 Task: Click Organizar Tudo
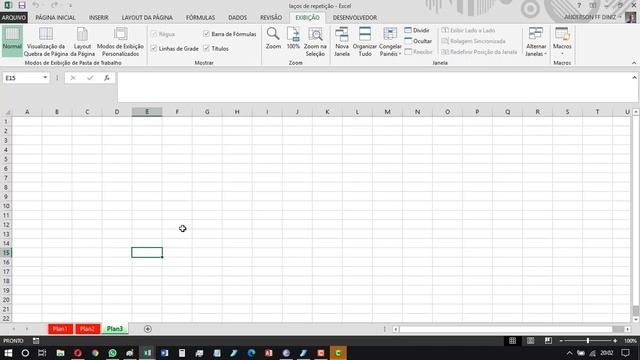tap(365, 42)
